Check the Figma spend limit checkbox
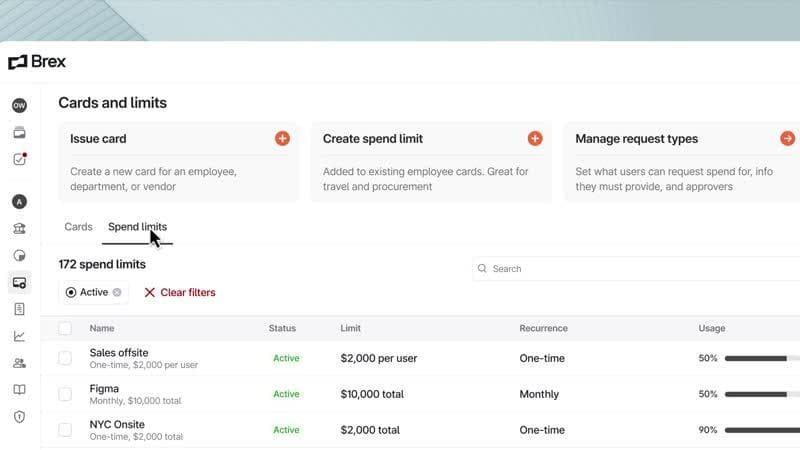 pyautogui.click(x=65, y=394)
